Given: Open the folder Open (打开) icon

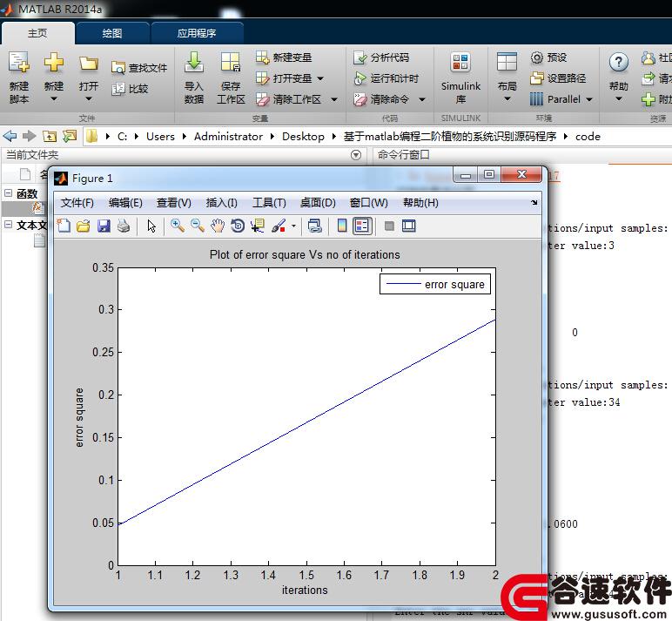Looking at the screenshot, I should tap(88, 64).
